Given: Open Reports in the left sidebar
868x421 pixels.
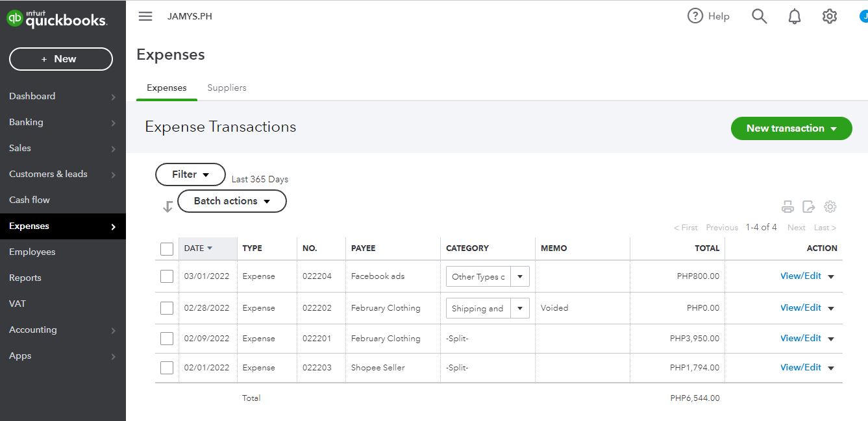Looking at the screenshot, I should (x=25, y=278).
